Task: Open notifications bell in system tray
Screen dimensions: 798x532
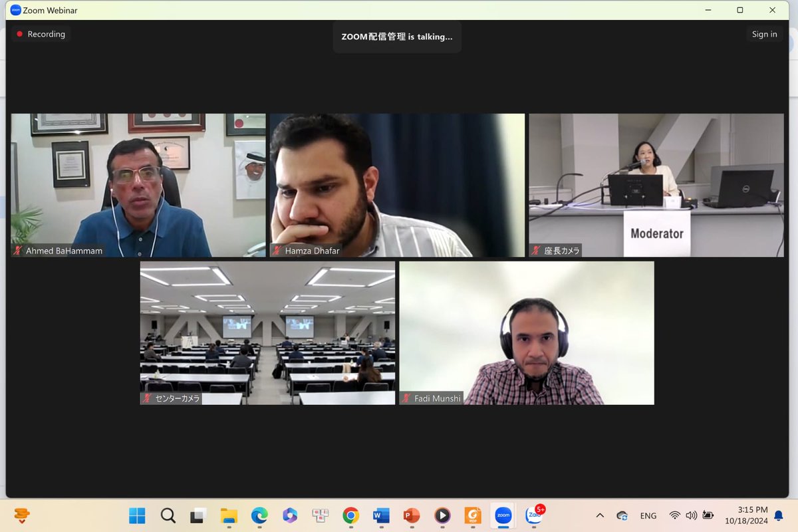Action: pos(779,515)
